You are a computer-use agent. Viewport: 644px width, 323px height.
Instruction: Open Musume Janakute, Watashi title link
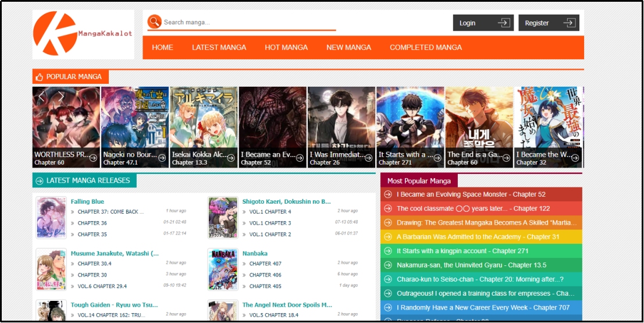click(x=115, y=253)
